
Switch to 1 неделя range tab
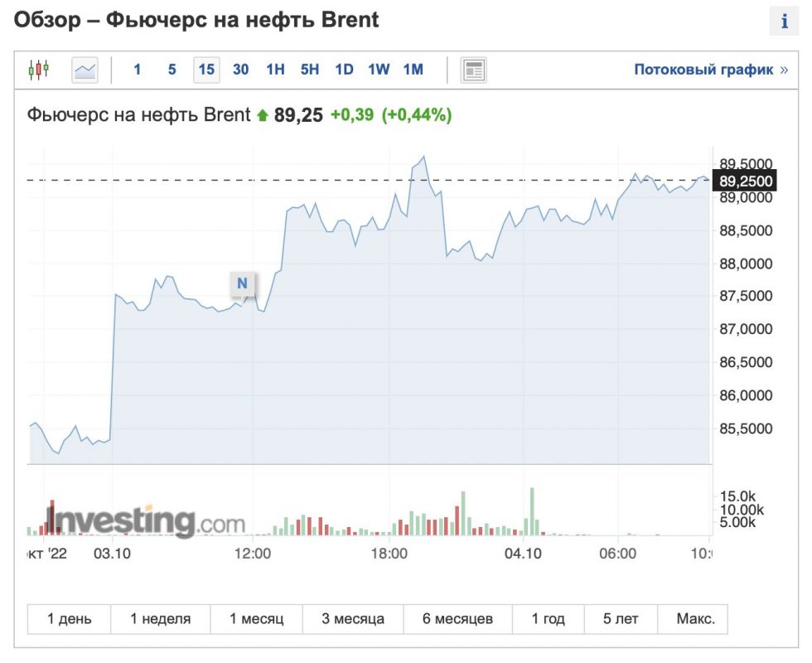click(161, 619)
